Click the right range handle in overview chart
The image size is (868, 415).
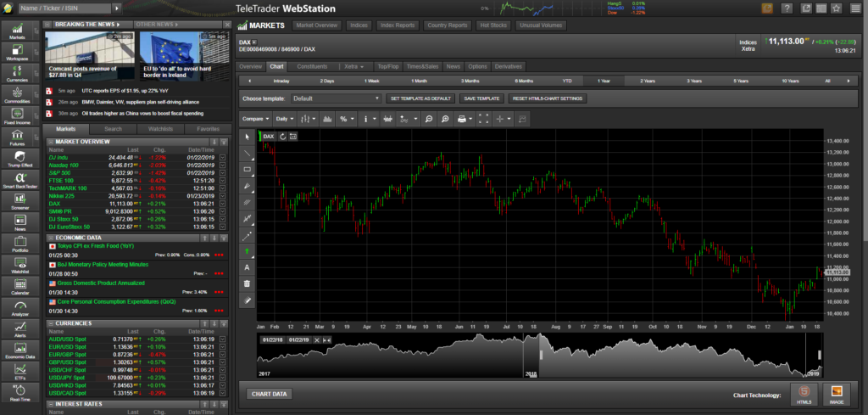820,355
